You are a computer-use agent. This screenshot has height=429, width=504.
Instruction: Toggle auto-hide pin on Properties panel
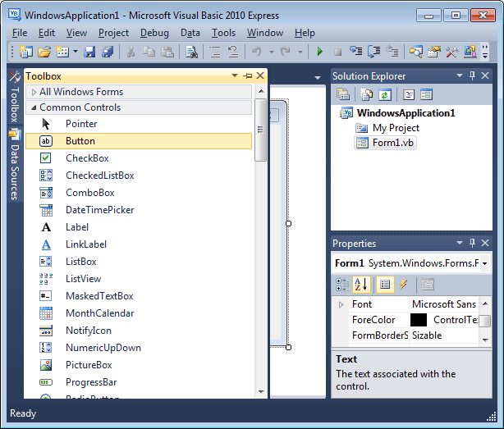pyautogui.click(x=472, y=243)
